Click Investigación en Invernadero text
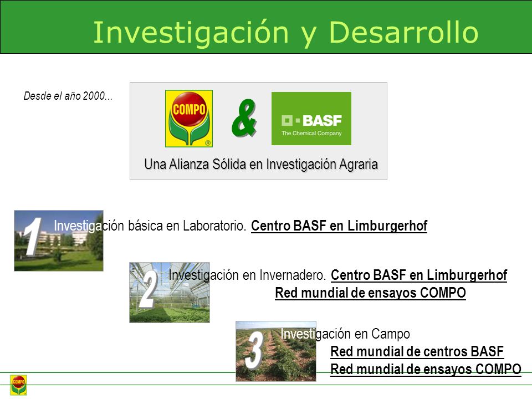 coord(247,275)
